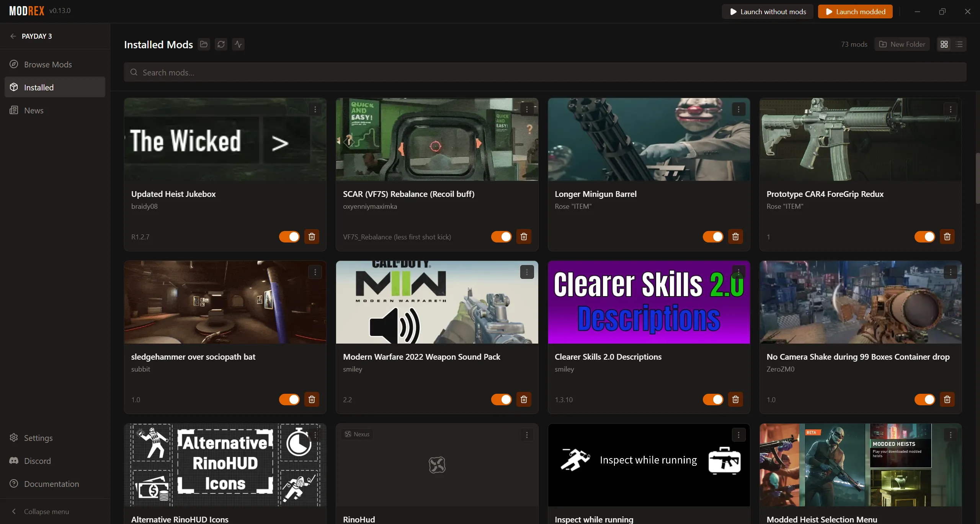Open News section in sidebar
980x524 pixels.
click(x=55, y=110)
